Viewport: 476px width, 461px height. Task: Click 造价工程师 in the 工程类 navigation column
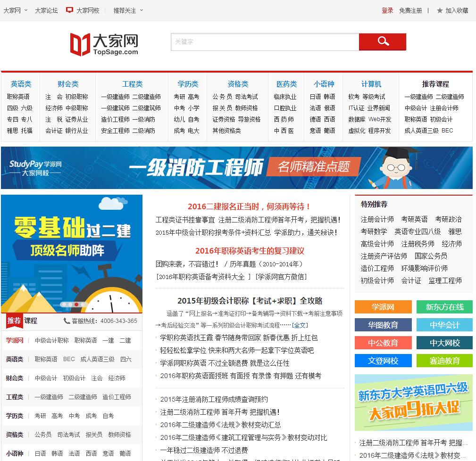(116, 119)
